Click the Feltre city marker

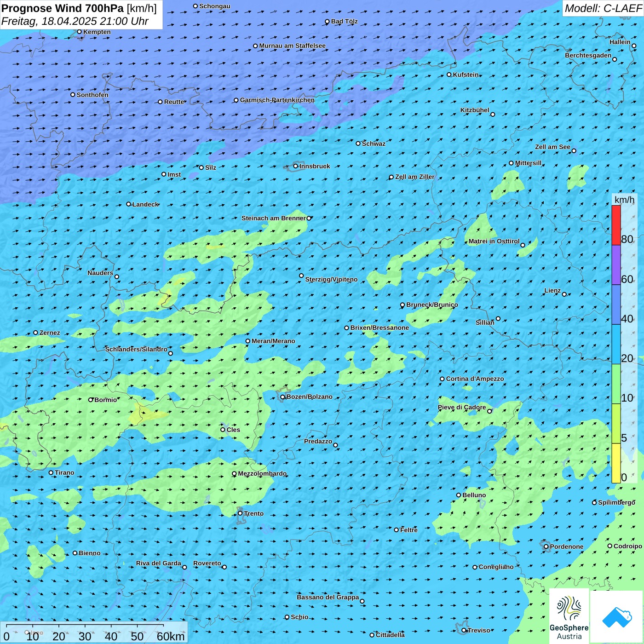point(396,530)
